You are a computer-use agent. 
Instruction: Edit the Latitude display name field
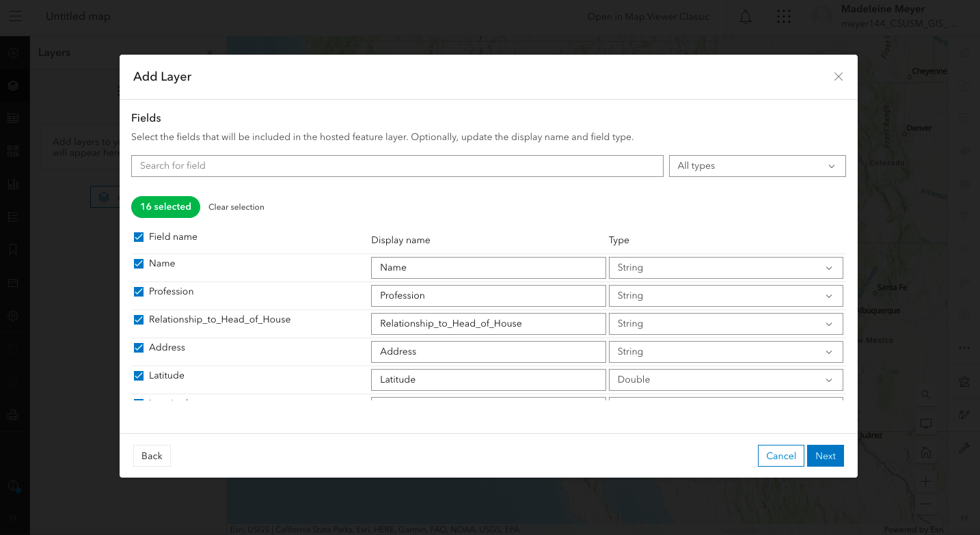tap(489, 380)
